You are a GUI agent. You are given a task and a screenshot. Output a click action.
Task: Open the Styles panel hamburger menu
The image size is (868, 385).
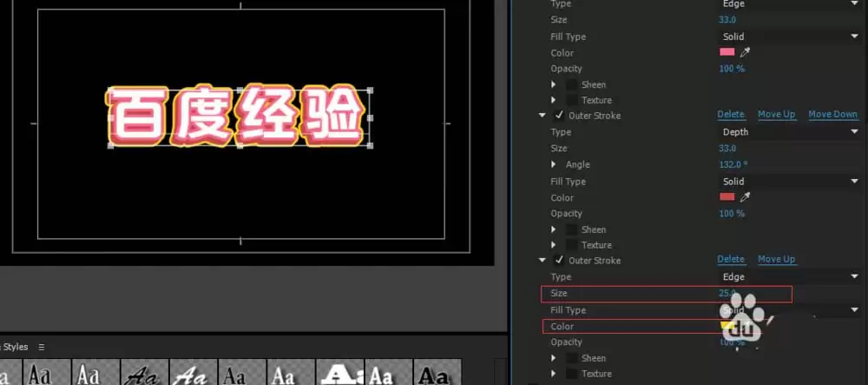40,347
